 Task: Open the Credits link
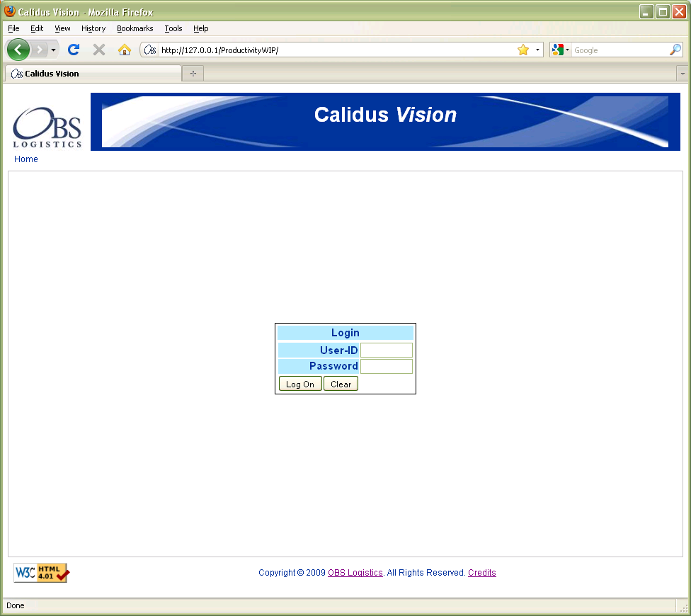(x=481, y=573)
